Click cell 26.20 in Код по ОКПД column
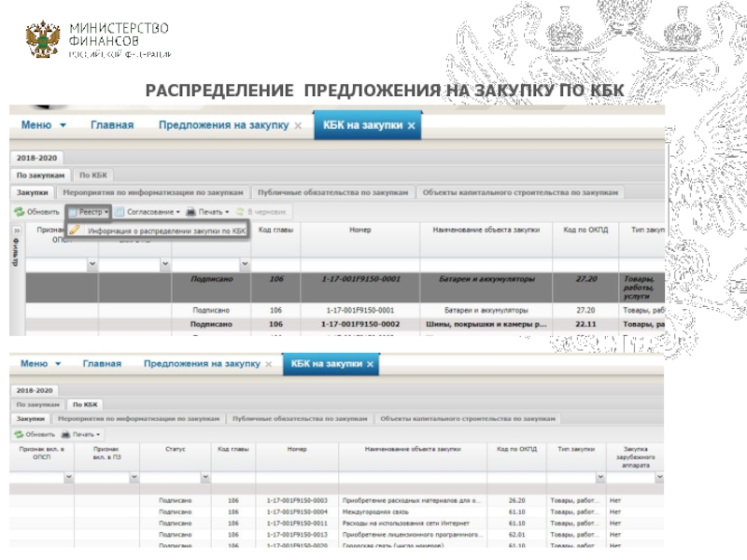The image size is (747, 560). [516, 500]
